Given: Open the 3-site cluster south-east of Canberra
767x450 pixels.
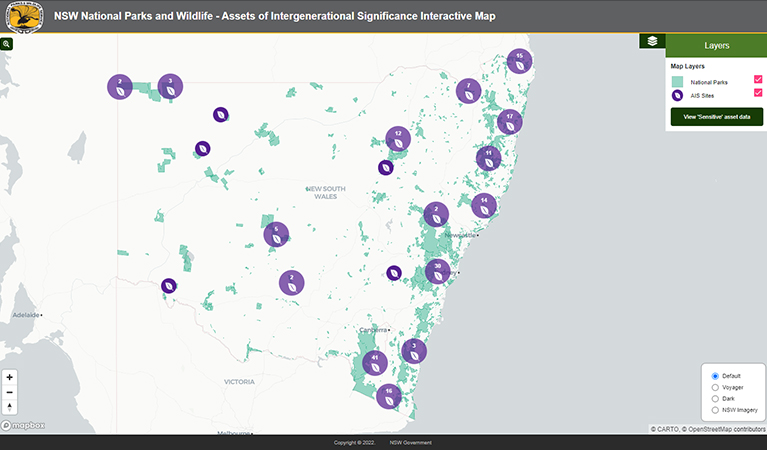Looking at the screenshot, I should (x=414, y=352).
